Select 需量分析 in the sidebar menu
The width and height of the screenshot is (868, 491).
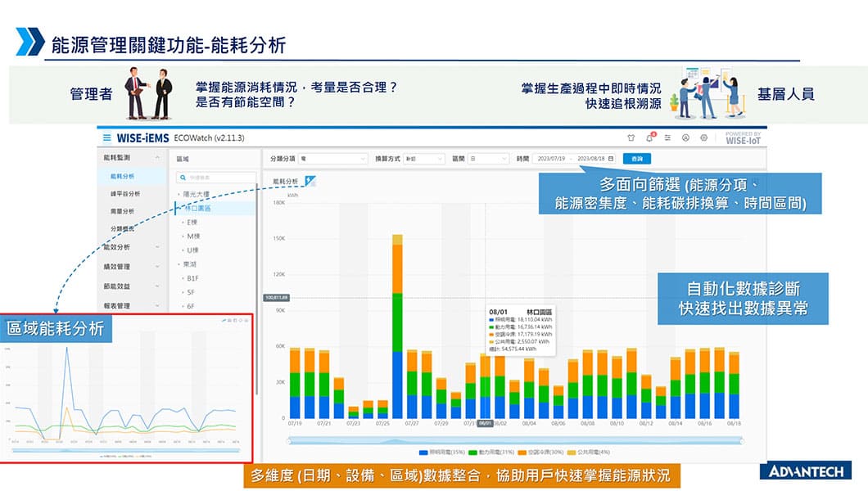[122, 211]
